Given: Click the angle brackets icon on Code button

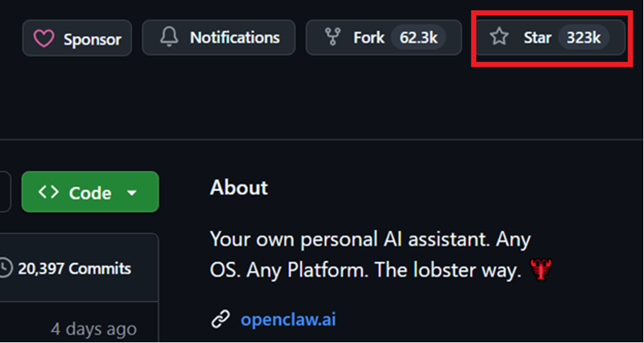Looking at the screenshot, I should pos(49,192).
